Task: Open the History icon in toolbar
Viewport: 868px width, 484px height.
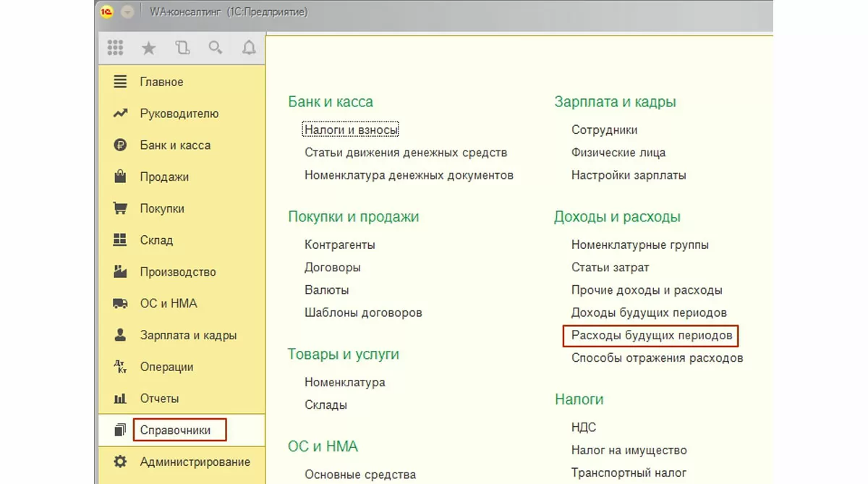Action: click(182, 48)
